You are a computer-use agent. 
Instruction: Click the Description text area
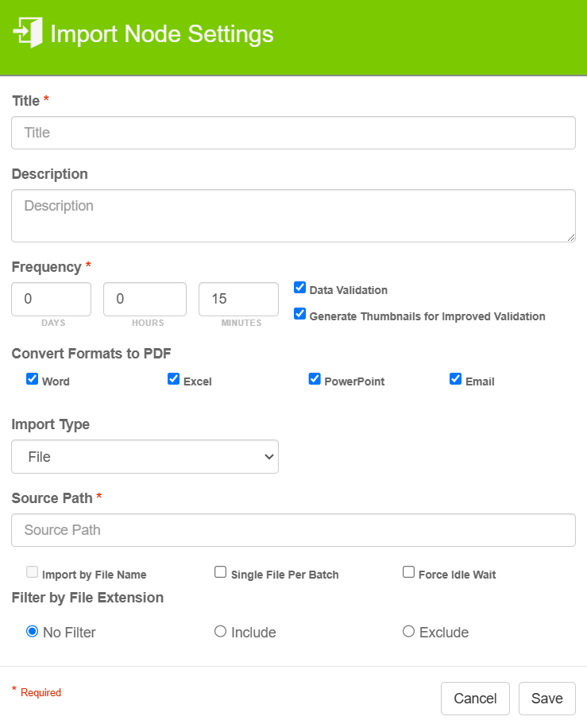click(x=293, y=215)
